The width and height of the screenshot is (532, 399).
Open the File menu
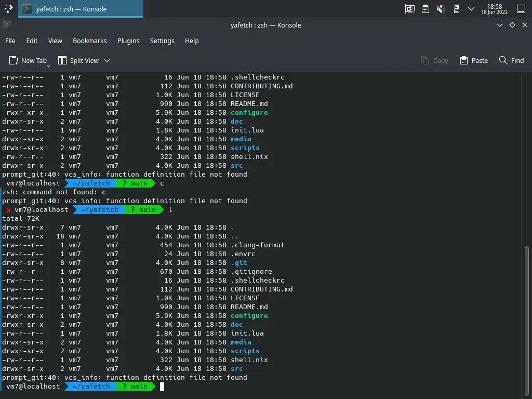(10, 41)
